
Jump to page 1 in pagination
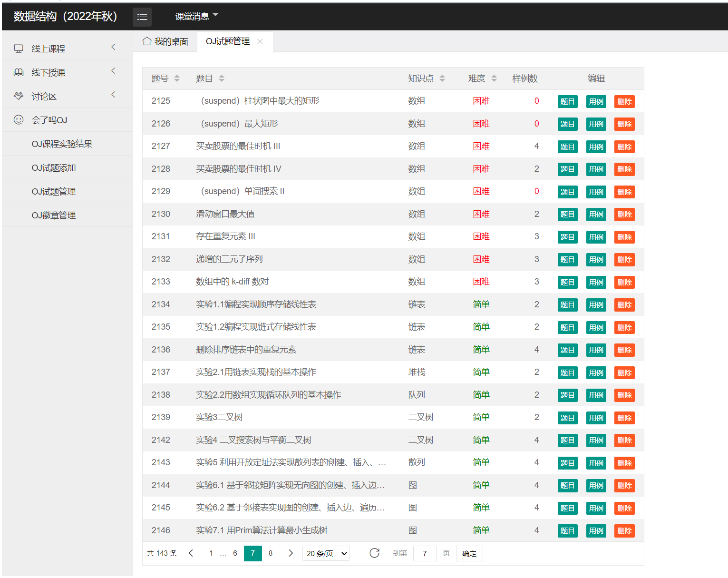coord(211,553)
